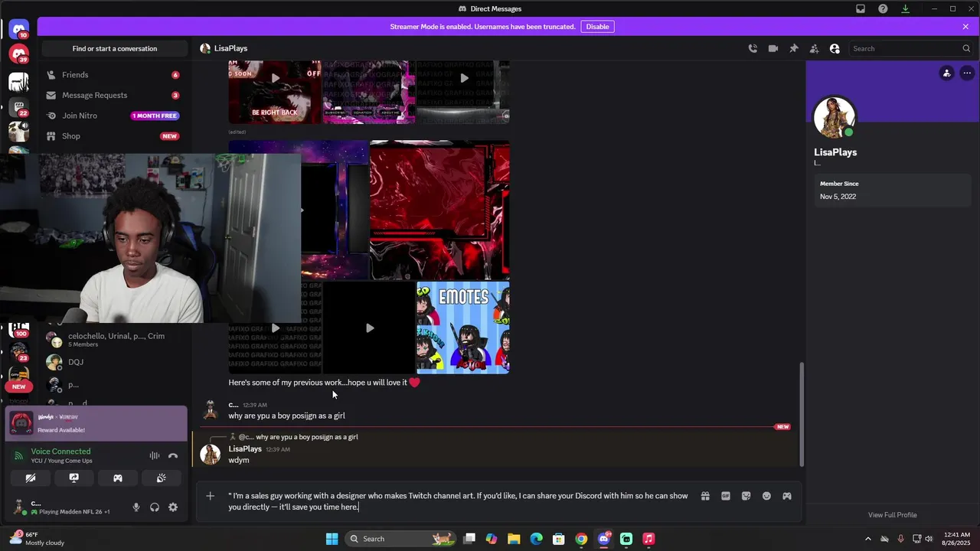Viewport: 980px width, 551px height.
Task: Open the DQJ direct message
Action: pos(113,362)
